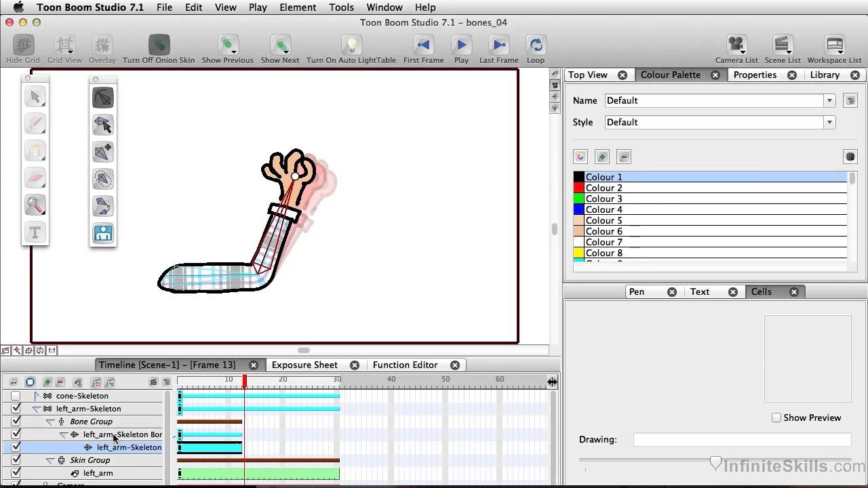Select the arrow Select tool
This screenshot has width=868, height=488.
[x=35, y=97]
